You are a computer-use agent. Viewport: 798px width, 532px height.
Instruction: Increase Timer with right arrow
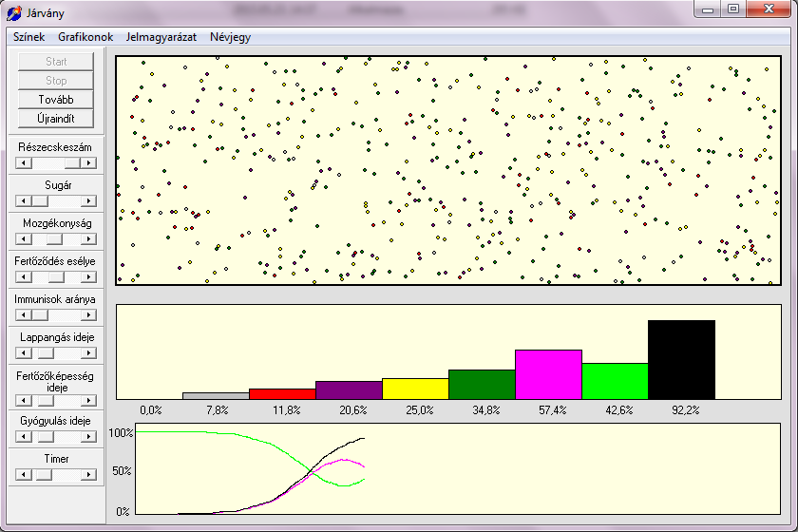(x=88, y=474)
